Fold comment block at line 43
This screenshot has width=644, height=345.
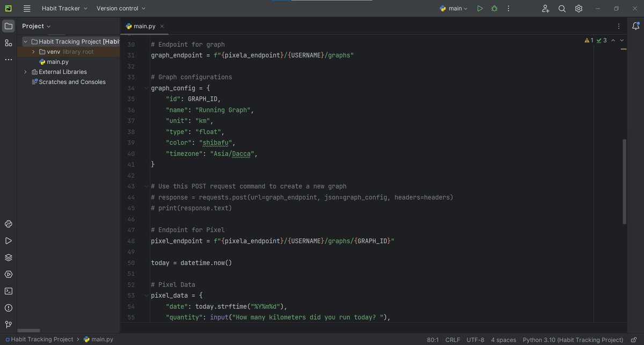(x=146, y=186)
